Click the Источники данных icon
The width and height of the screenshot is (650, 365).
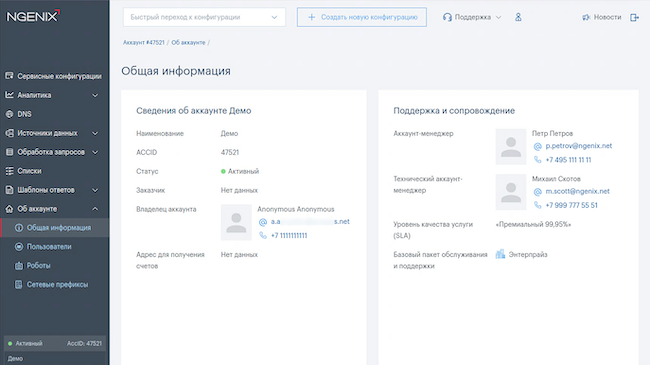[x=9, y=133]
